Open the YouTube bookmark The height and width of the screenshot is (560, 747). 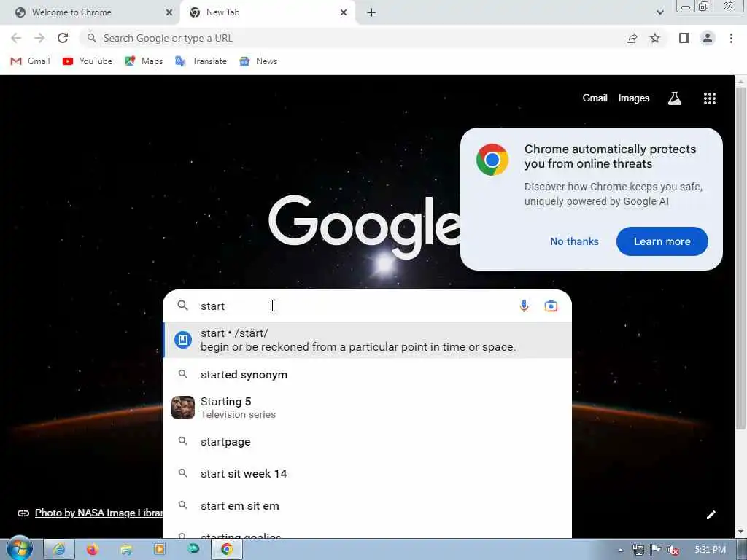[88, 61]
